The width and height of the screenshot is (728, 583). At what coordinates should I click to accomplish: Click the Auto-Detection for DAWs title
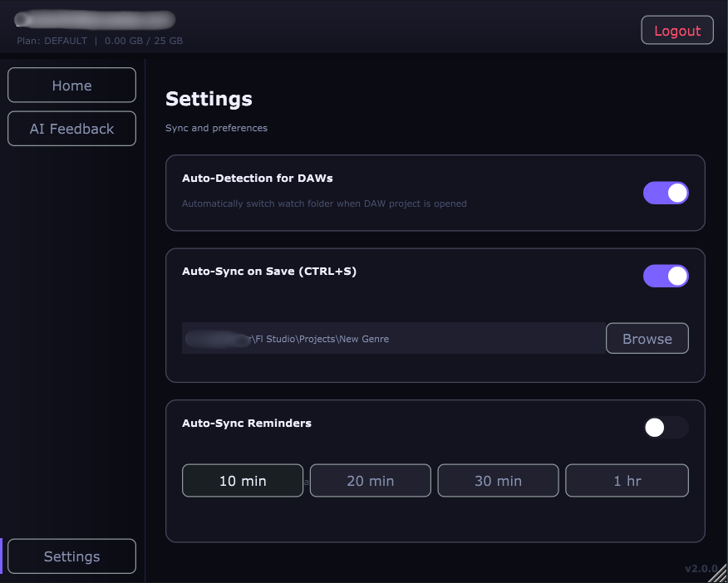pos(257,178)
